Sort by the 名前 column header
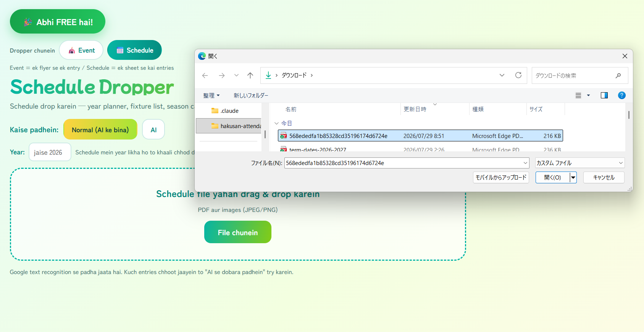 [291, 109]
